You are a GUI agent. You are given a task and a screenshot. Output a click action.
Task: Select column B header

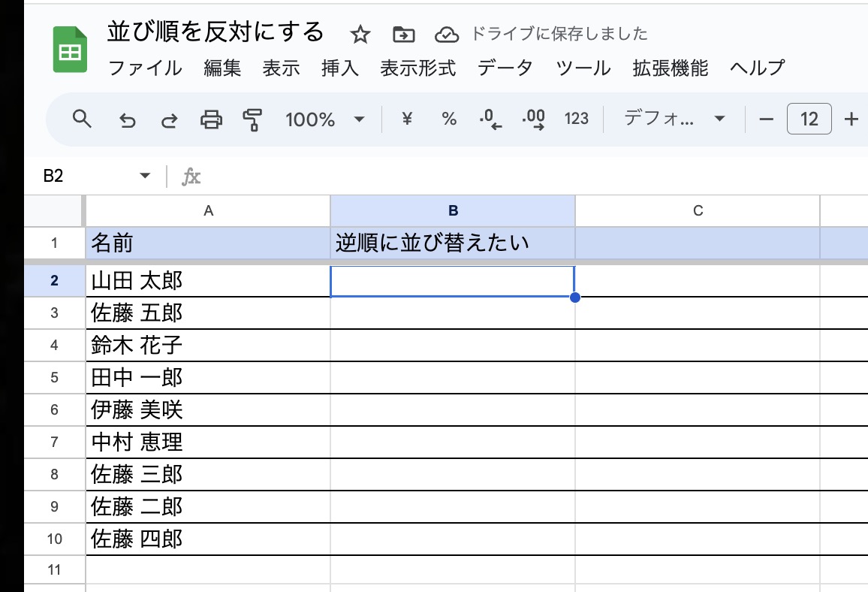453,211
